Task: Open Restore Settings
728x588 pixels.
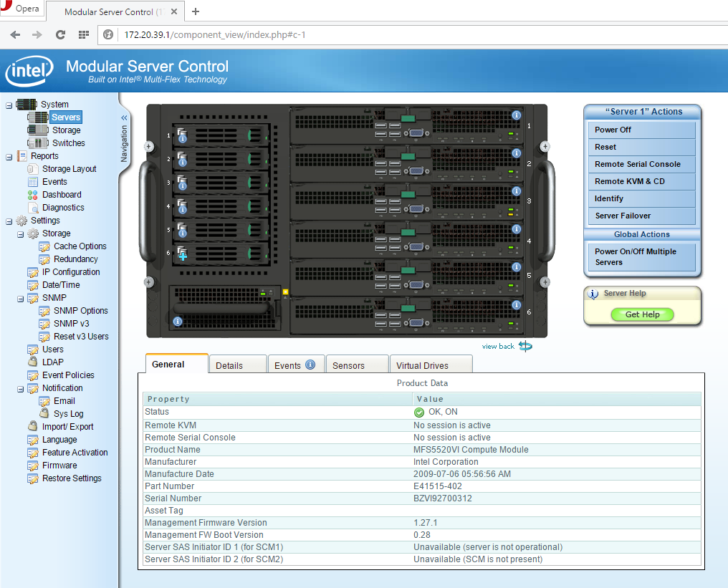Action: coord(72,478)
